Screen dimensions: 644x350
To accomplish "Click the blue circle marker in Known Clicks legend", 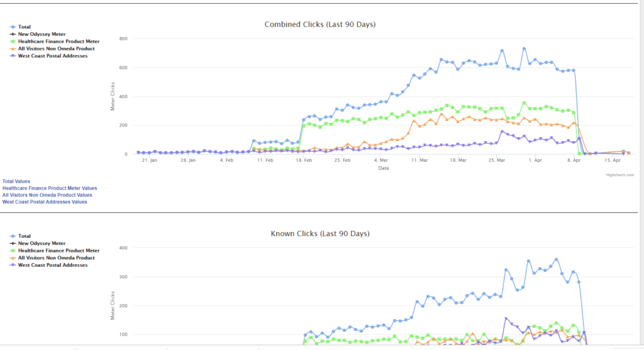I will (x=12, y=236).
